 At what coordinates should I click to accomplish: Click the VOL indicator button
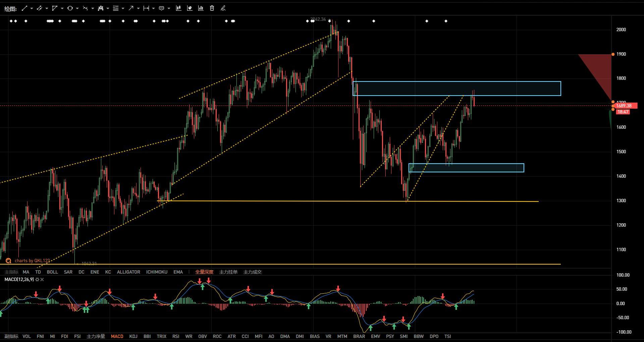[x=26, y=336]
